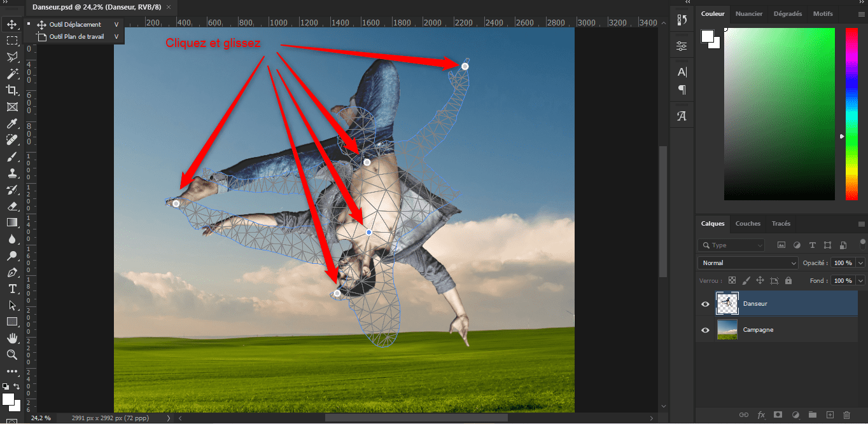Open the Properties panel sliders icon
The width and height of the screenshot is (868, 424).
coord(682,46)
